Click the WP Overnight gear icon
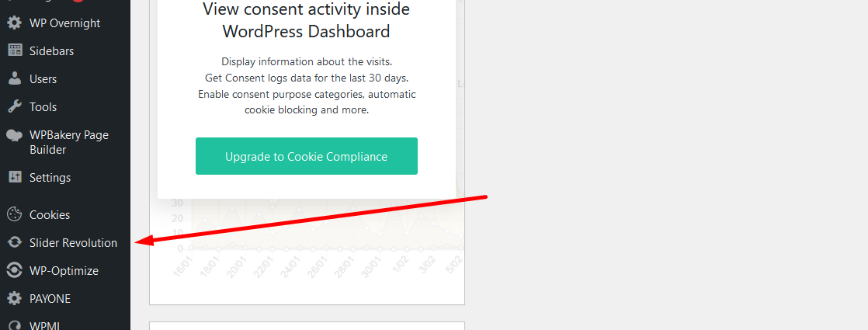868x330 pixels. [15, 23]
